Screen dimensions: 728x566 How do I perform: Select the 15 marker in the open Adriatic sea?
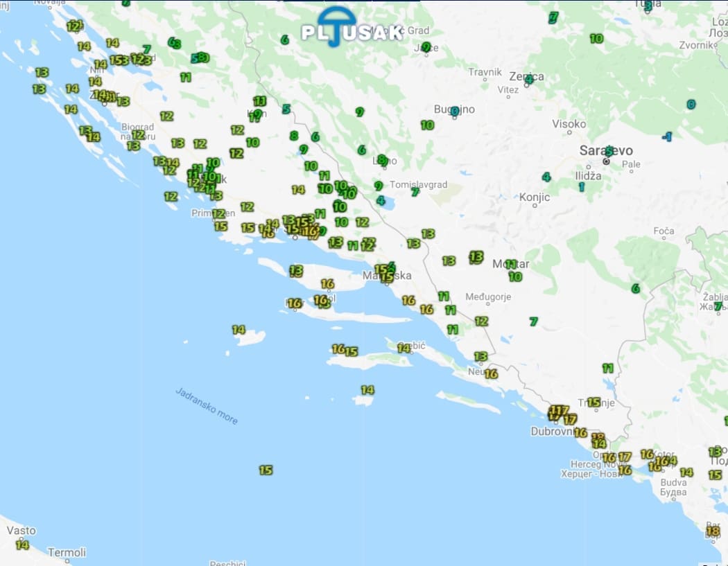(266, 470)
